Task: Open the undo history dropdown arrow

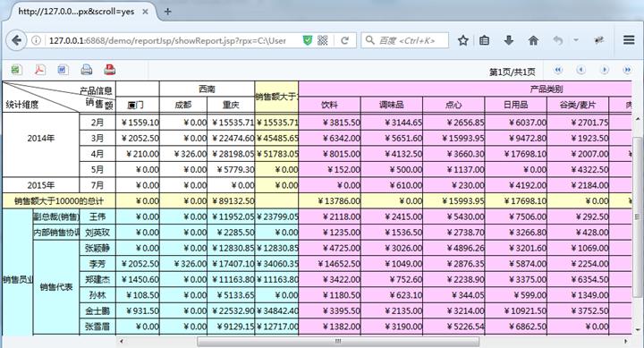Action: (576, 40)
